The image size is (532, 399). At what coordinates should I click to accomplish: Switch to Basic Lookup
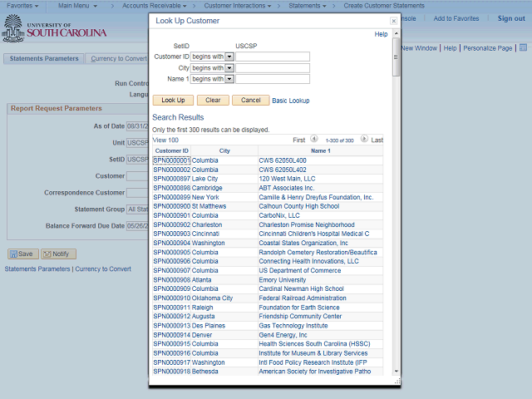click(291, 101)
